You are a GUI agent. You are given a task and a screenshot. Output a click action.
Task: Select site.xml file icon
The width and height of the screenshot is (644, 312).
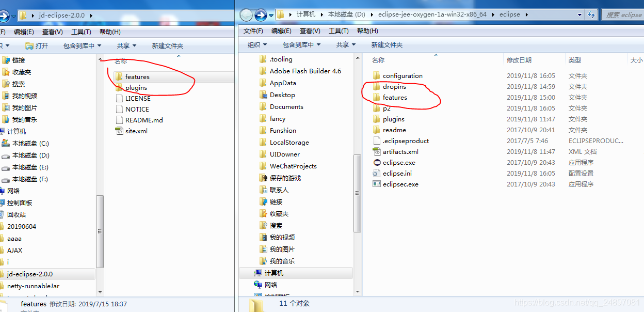(x=119, y=131)
